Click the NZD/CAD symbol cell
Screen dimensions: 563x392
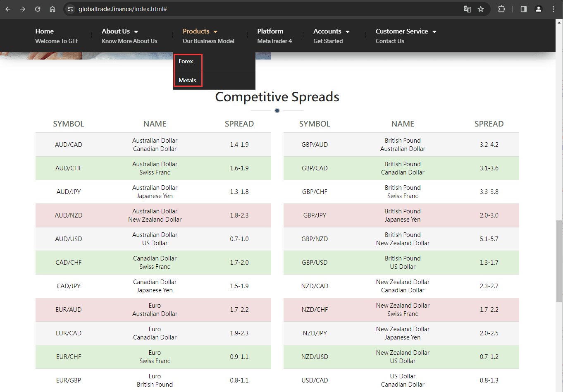315,286
